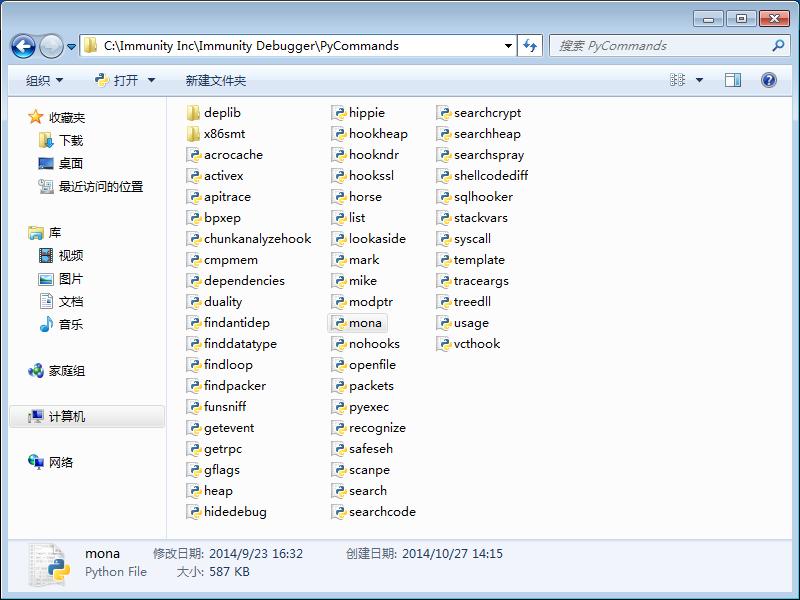800x600 pixels.
Task: Select the bpxep Python file icon
Action: click(193, 218)
